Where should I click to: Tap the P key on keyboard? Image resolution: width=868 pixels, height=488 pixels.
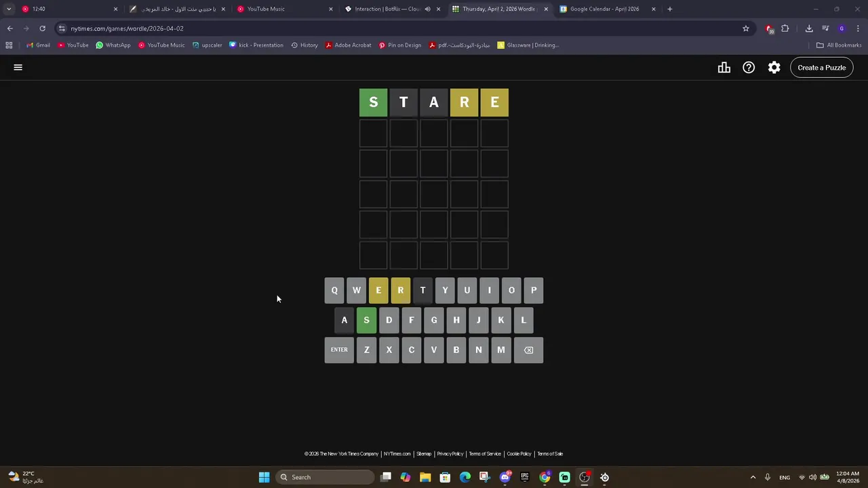[534, 290]
